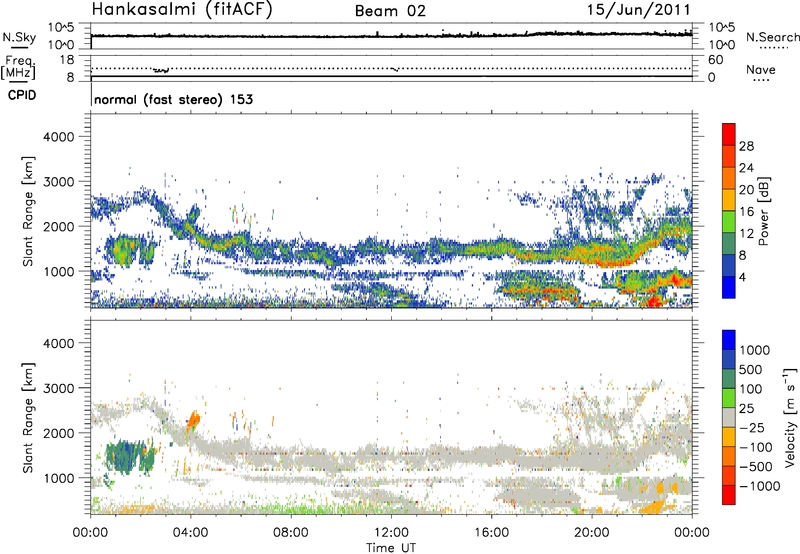Image resolution: width=800 pixels, height=554 pixels.
Task: Click the orange velocity patch near 04:00
Action: coord(194,420)
